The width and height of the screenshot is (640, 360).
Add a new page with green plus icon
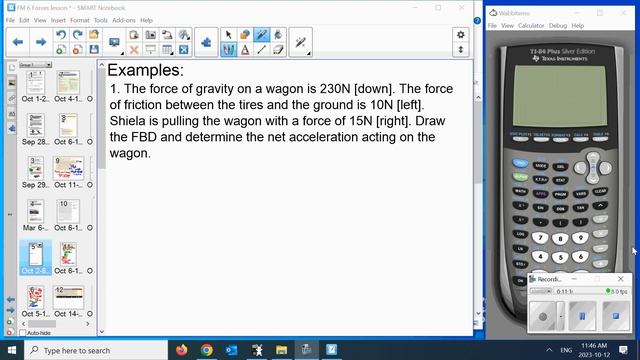61,50
